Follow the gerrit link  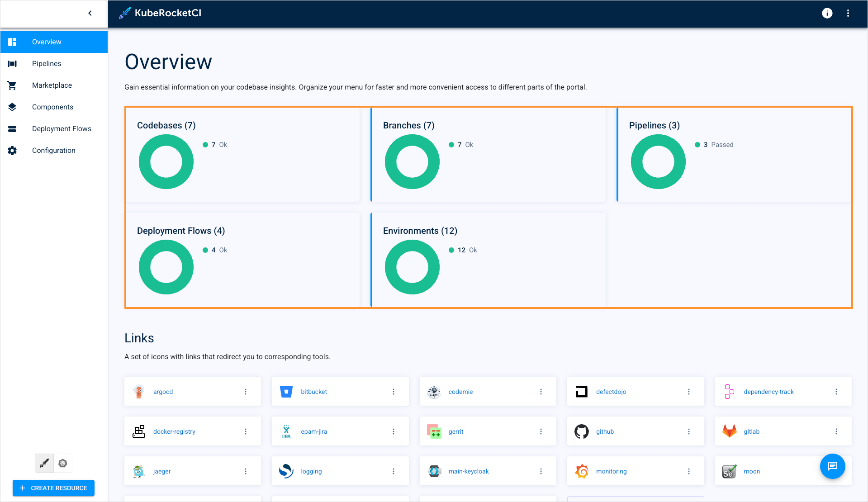[x=455, y=431]
